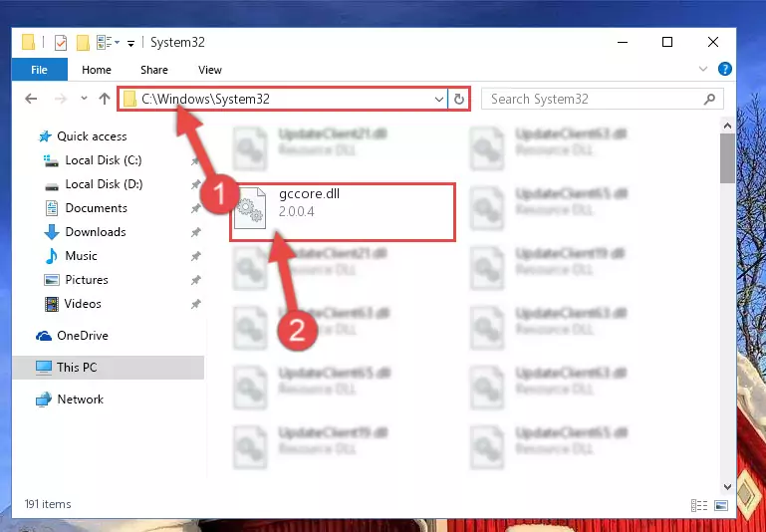
Task: Open Local Disk (D:) in sidebar
Action: [x=104, y=184]
